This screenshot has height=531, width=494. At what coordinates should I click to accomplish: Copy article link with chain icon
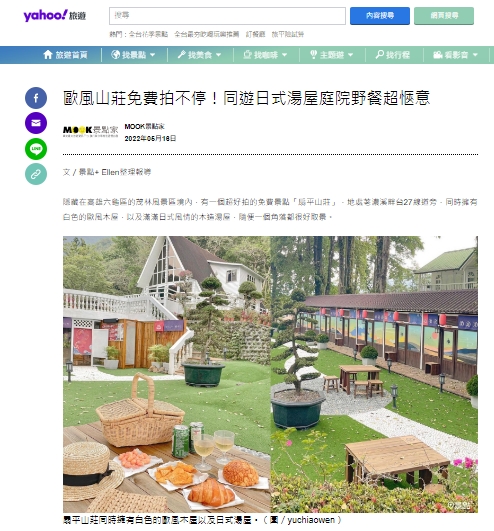(x=36, y=174)
